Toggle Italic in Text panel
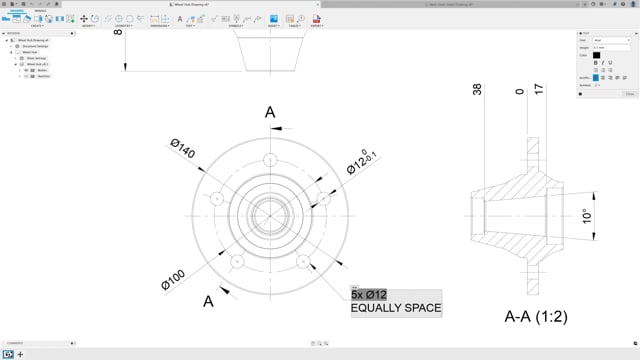Screen dimensions: 640x360 [603, 63]
